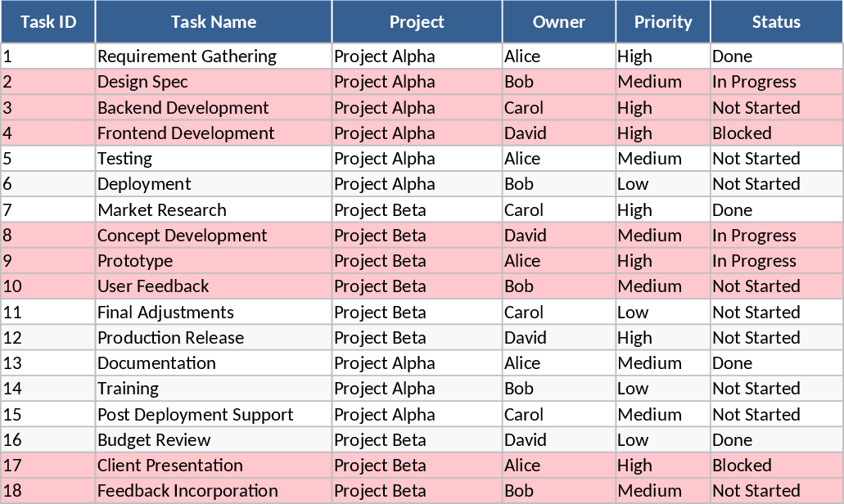Select the Status column header

coord(776,22)
